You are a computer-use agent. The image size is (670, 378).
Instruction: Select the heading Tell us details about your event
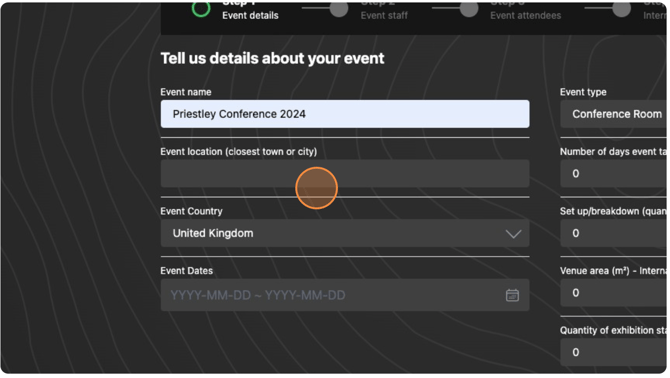pos(273,59)
